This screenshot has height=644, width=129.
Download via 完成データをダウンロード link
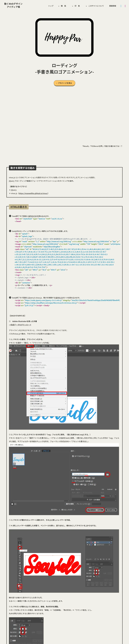click(x=20, y=325)
